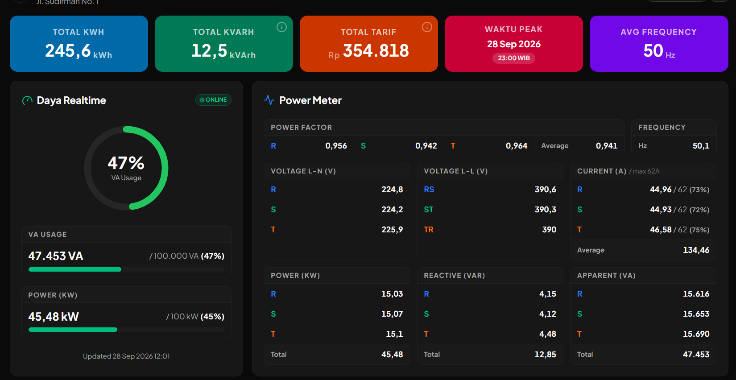Image resolution: width=736 pixels, height=380 pixels.
Task: Click the pulse icon beside Power Meter
Action: tap(269, 100)
